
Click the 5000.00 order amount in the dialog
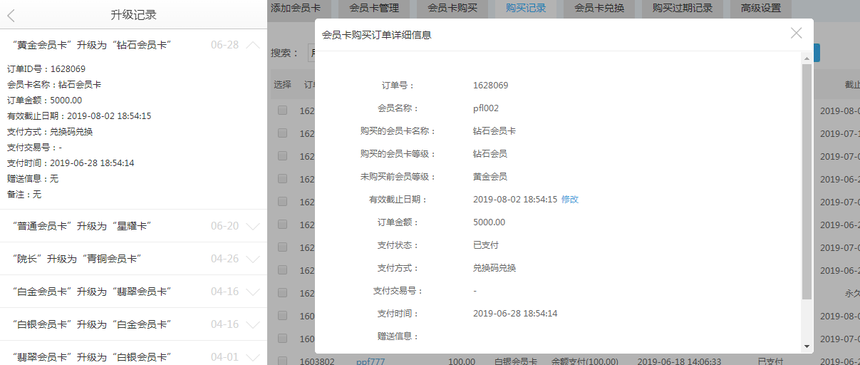[489, 222]
